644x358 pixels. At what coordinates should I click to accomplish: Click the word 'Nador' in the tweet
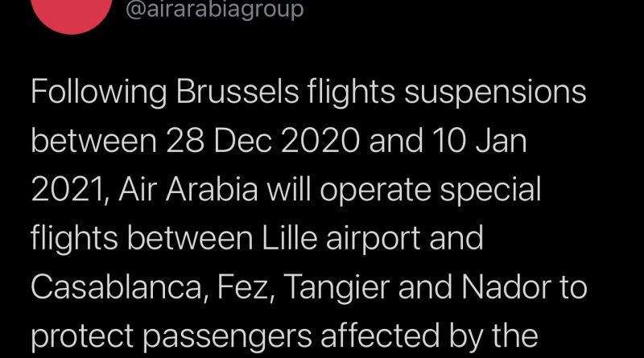click(x=506, y=286)
